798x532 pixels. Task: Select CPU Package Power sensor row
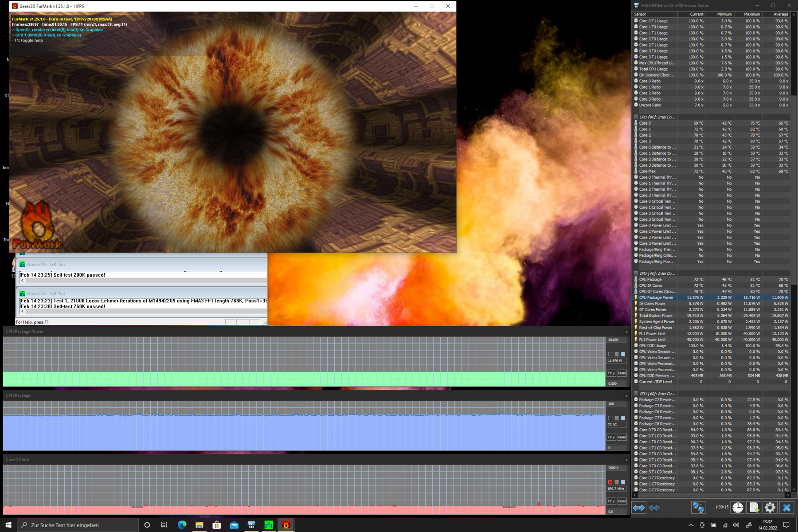click(711, 297)
